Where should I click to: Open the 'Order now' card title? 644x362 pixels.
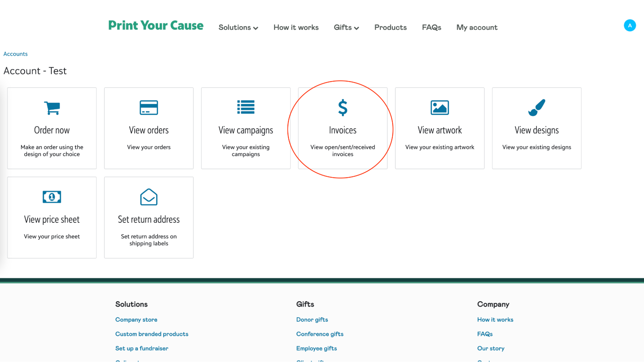tap(52, 130)
